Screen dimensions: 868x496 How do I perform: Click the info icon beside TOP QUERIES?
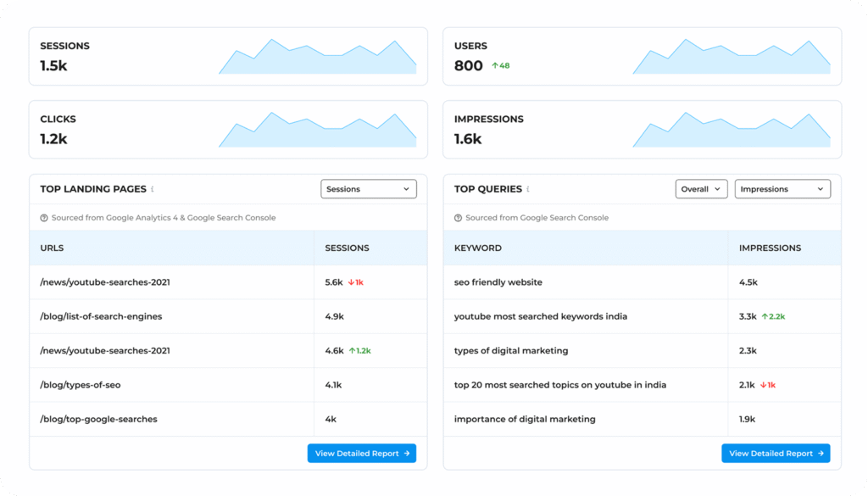(528, 189)
